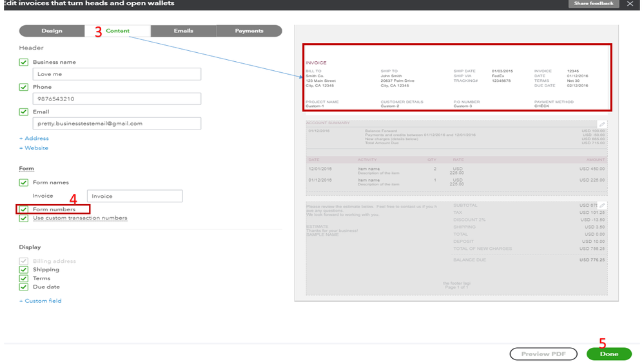Add an Address via the + Address link
644x362 pixels.
[x=34, y=138]
